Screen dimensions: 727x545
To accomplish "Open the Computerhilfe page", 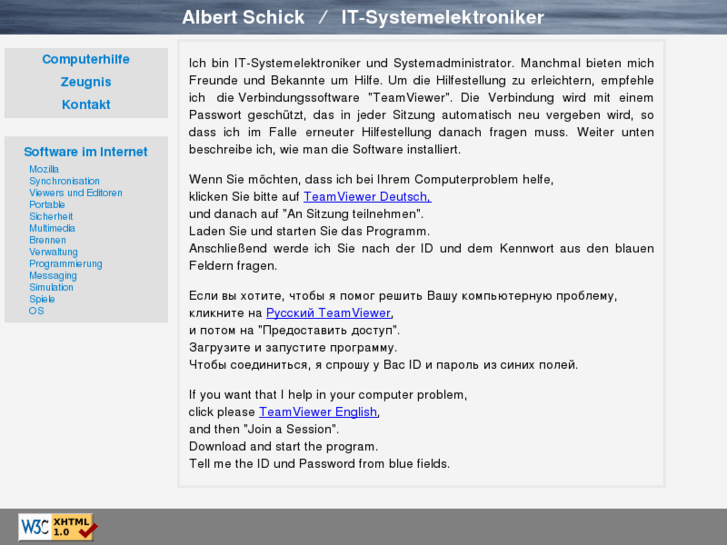I will click(86, 59).
